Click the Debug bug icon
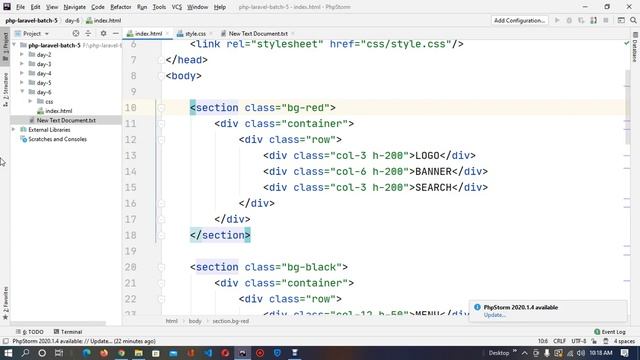The height and width of the screenshot is (360, 640). pos(569,20)
